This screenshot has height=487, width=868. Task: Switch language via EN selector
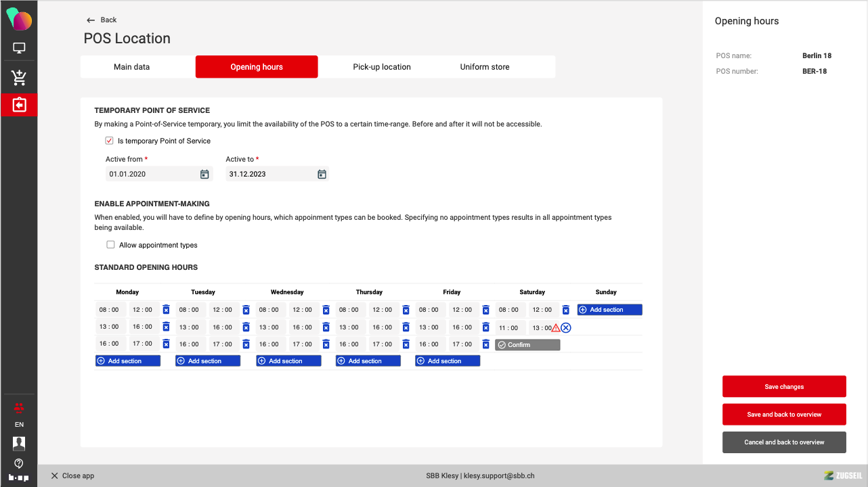coord(19,425)
